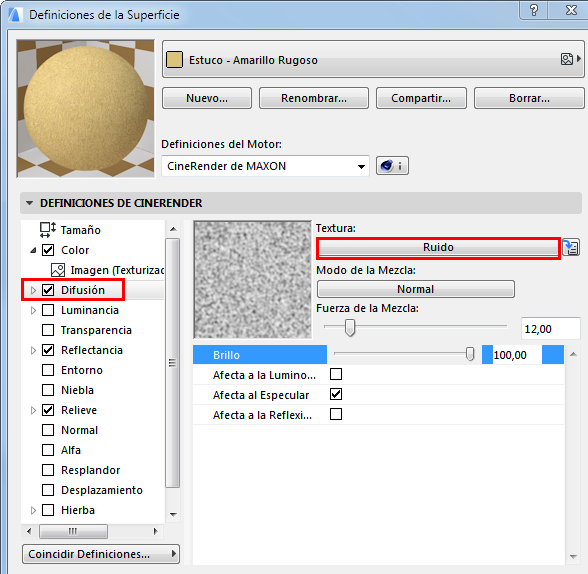Collapse the Color tree node
588x574 pixels.
click(33, 250)
